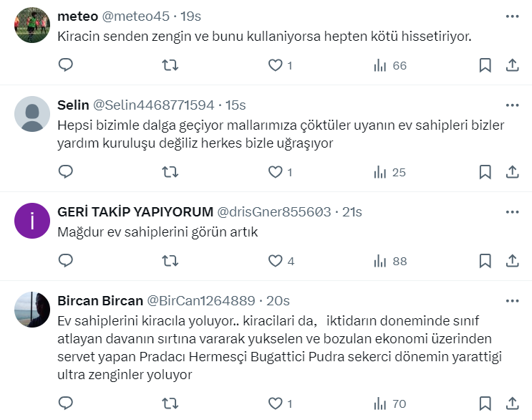Open the @Selin4468771594 handle link

point(154,105)
